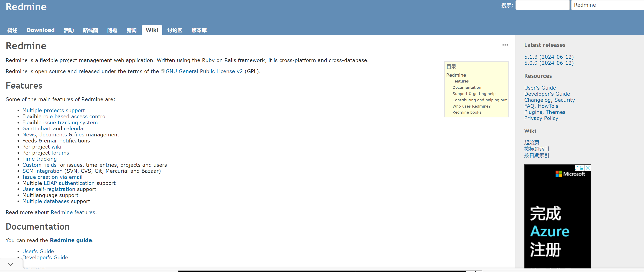Image resolution: width=644 pixels, height=272 pixels.
Task: Open Developer's Guide in sidebar Resources
Action: 547,94
